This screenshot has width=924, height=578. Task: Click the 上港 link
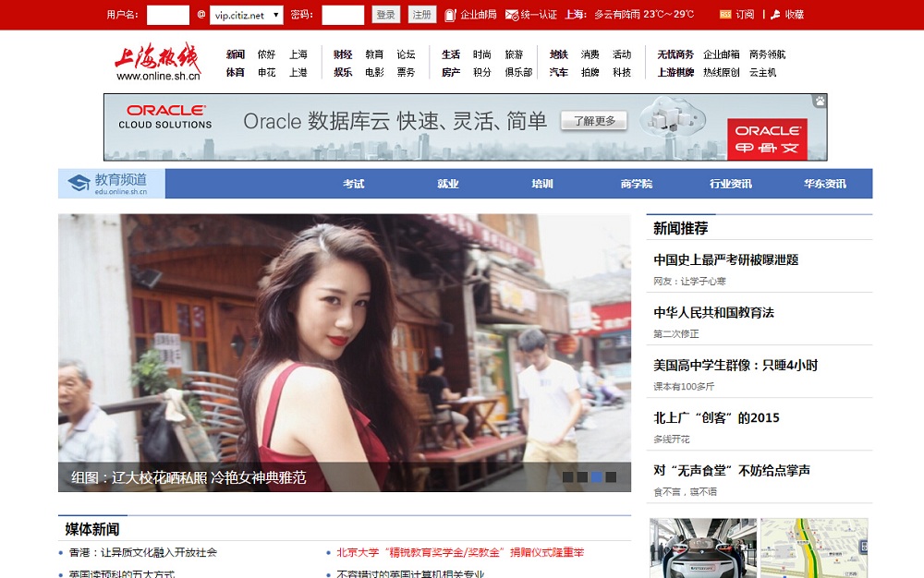pyautogui.click(x=298, y=72)
